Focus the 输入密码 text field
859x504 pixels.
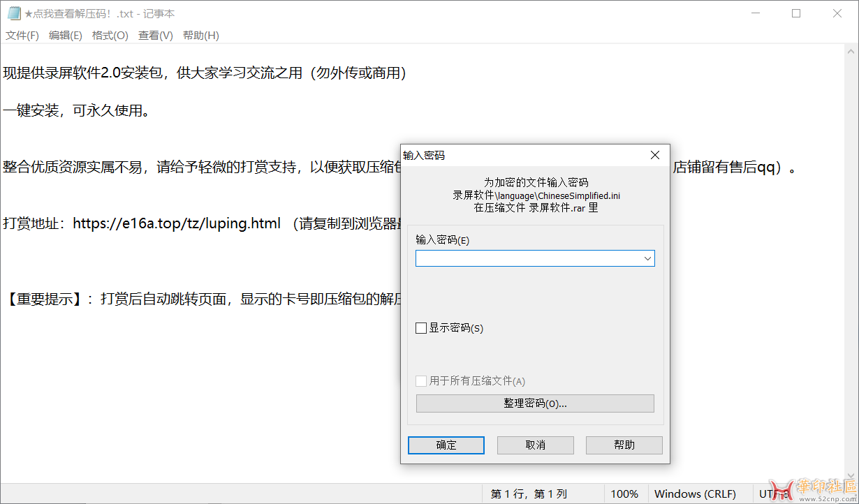(528, 259)
